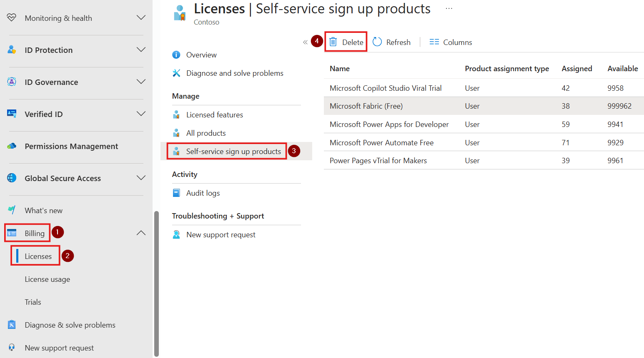Image resolution: width=644 pixels, height=358 pixels.
Task: Click the Diagnose and solve problems wrench icon
Action: tap(176, 73)
